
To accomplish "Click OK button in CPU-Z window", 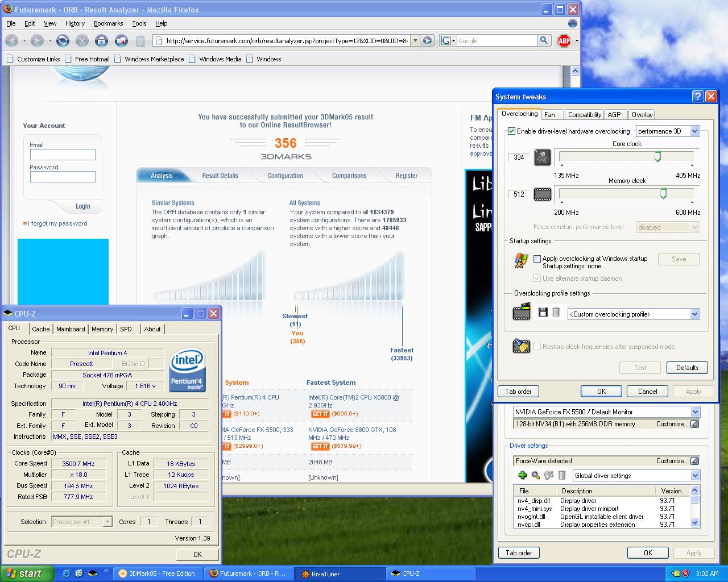I will [x=197, y=554].
